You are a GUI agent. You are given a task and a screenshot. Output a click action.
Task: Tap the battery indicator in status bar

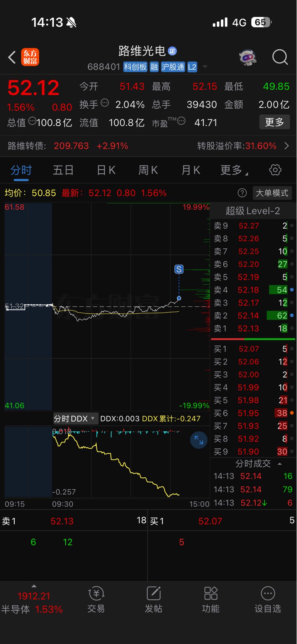tap(261, 22)
